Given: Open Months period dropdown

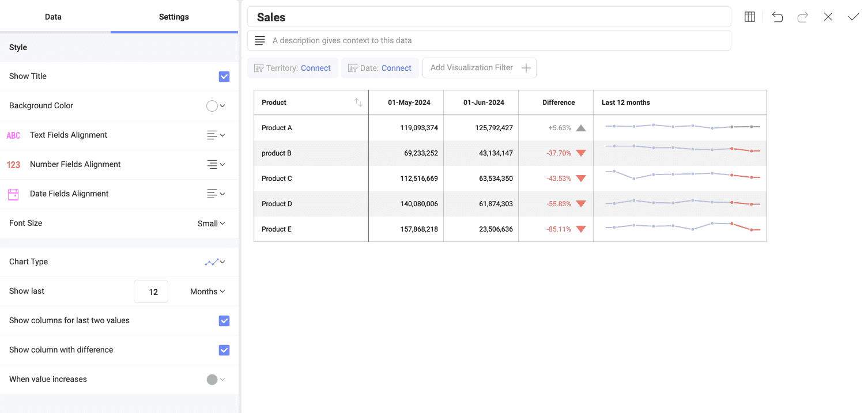Looking at the screenshot, I should [207, 291].
